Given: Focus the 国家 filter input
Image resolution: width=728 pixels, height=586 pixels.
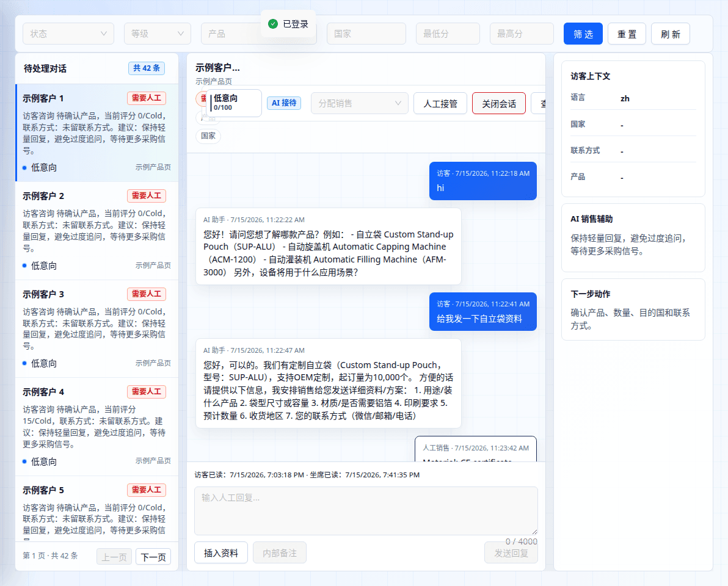Looking at the screenshot, I should (x=366, y=34).
